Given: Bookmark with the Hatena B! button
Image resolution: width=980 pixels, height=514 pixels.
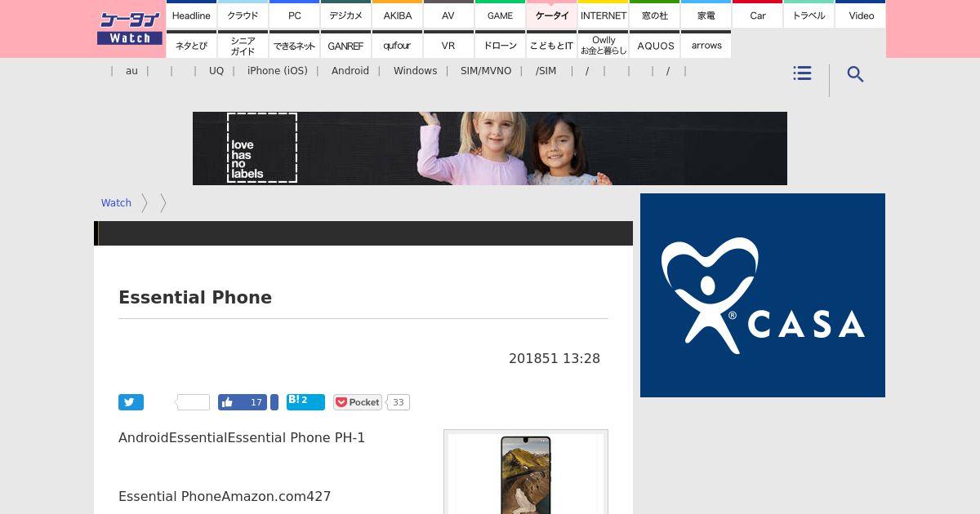Looking at the screenshot, I should pyautogui.click(x=305, y=401).
